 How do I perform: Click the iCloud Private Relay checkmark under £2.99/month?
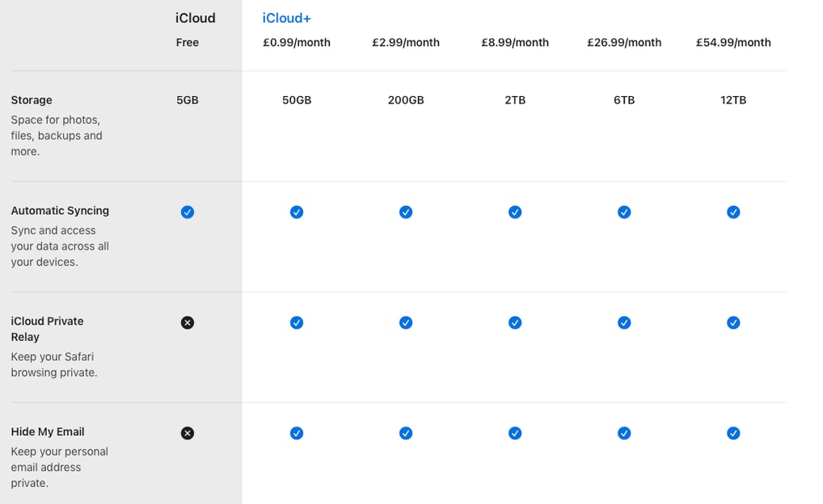[406, 322]
